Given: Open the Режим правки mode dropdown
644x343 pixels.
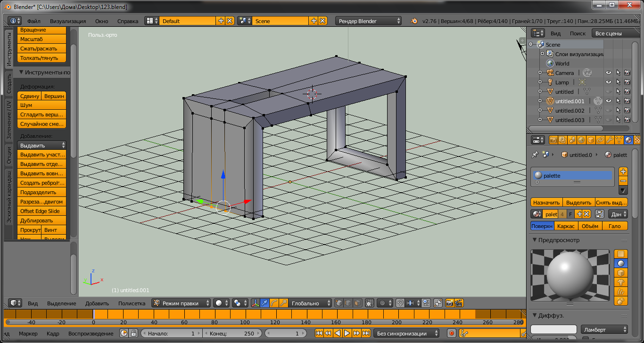Looking at the screenshot, I should (182, 303).
